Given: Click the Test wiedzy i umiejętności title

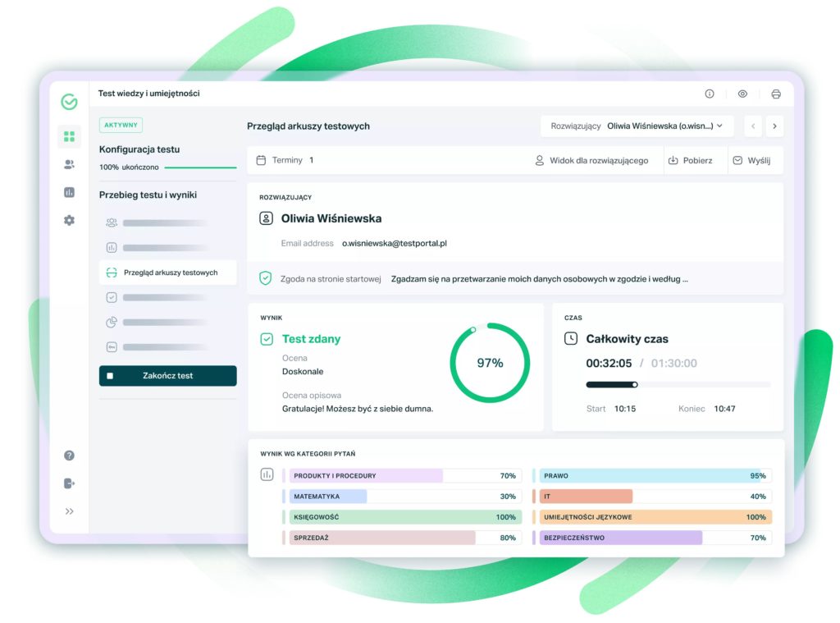Looking at the screenshot, I should (149, 94).
